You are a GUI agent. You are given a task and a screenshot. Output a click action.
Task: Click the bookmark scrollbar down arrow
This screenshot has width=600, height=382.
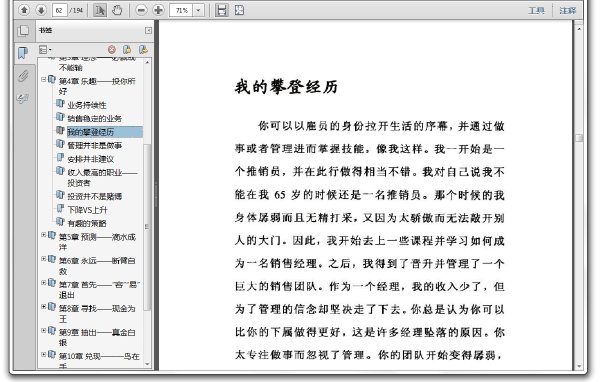pos(148,365)
